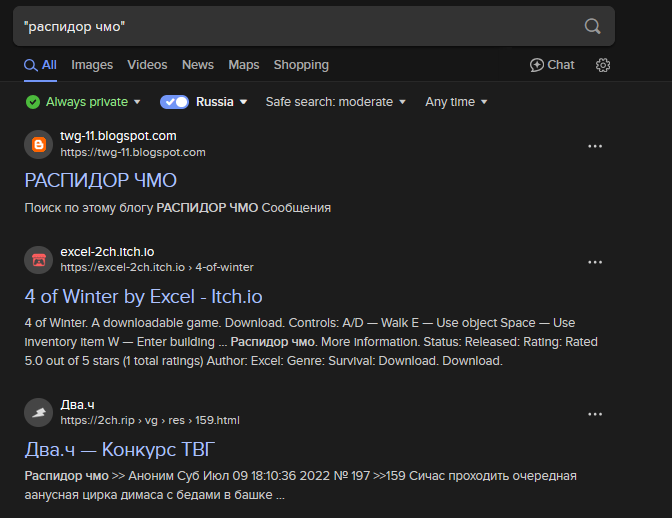Switch to the News tab
Screen dimensions: 672x518
pyautogui.click(x=198, y=65)
